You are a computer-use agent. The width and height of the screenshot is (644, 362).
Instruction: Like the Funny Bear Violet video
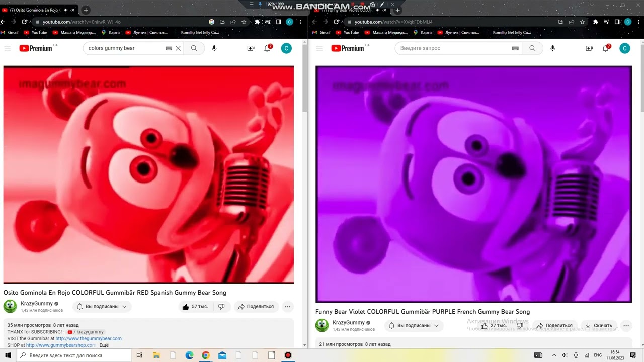point(493,326)
